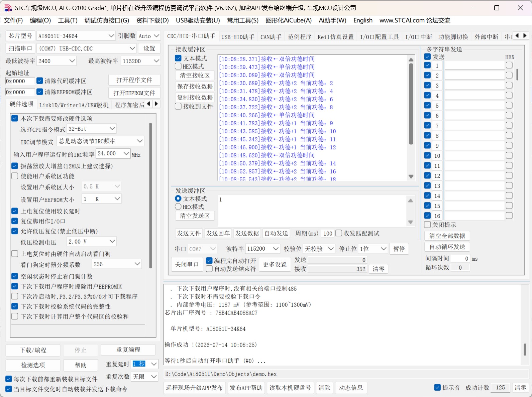The width and height of the screenshot is (532, 397).
Task: Click 清空接收区 button
Action: [x=195, y=76]
